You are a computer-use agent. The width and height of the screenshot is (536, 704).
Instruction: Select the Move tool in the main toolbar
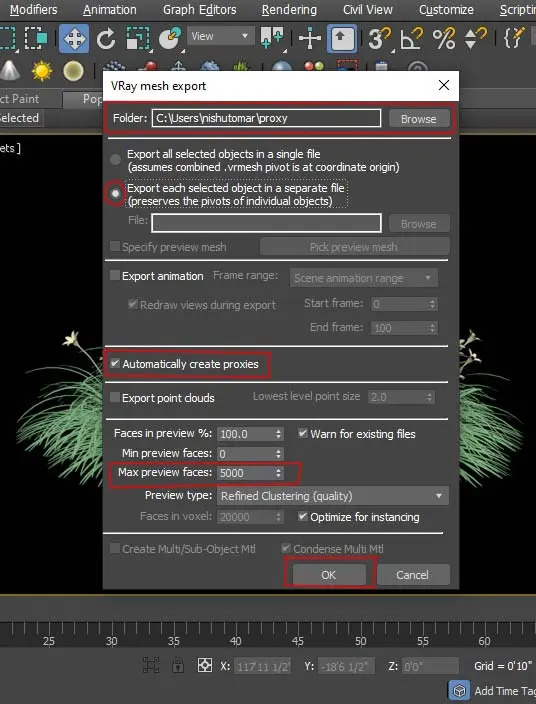coord(74,39)
